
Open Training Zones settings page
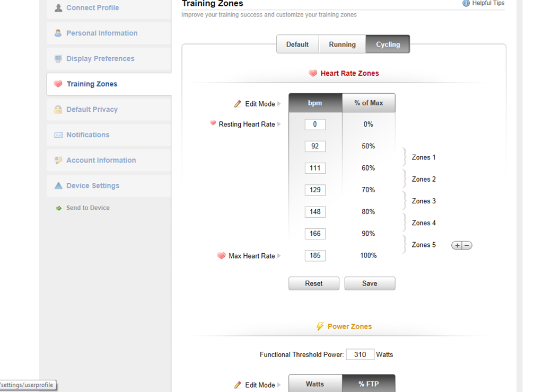109,84
